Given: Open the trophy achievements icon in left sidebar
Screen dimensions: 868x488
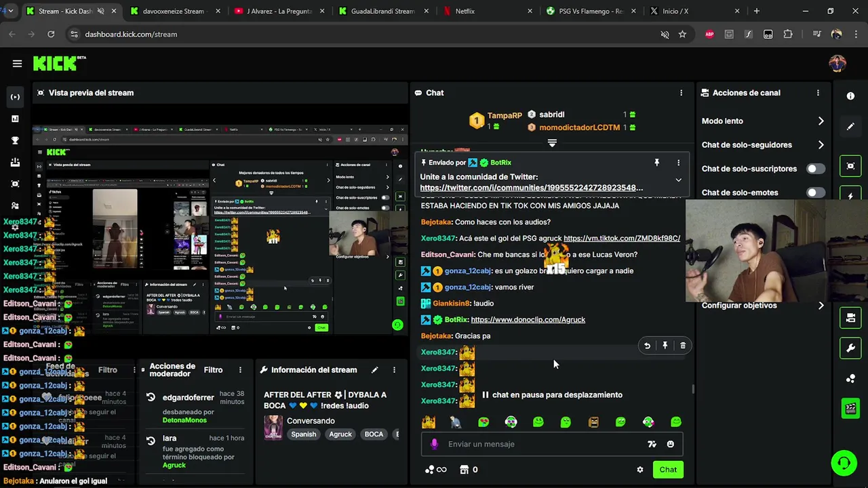Looking at the screenshot, I should click(15, 140).
